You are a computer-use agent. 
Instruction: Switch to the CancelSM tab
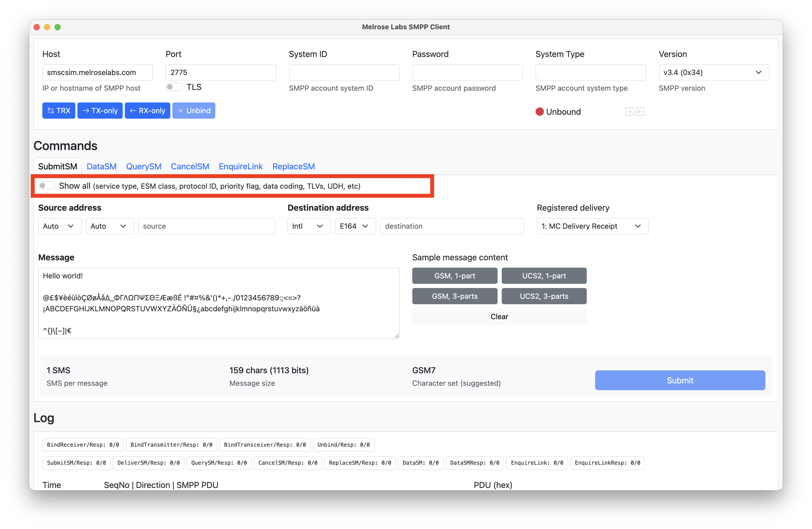190,166
